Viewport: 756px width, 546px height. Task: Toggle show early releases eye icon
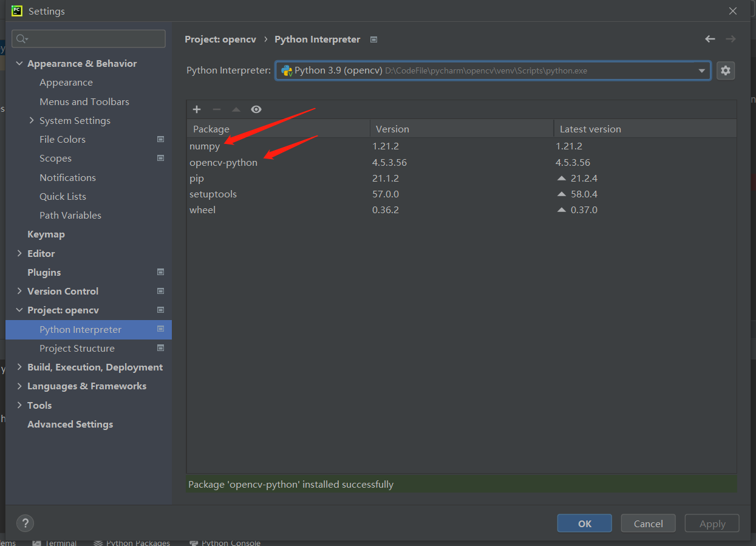pyautogui.click(x=256, y=109)
